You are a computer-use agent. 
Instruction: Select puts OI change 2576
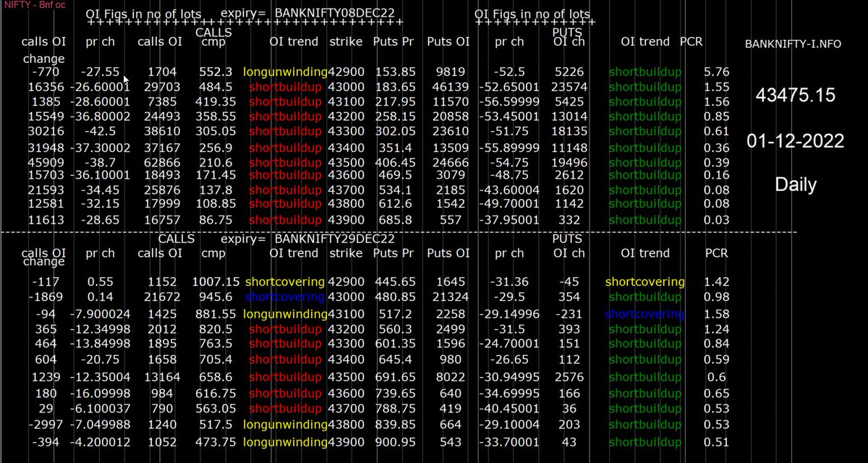click(570, 376)
